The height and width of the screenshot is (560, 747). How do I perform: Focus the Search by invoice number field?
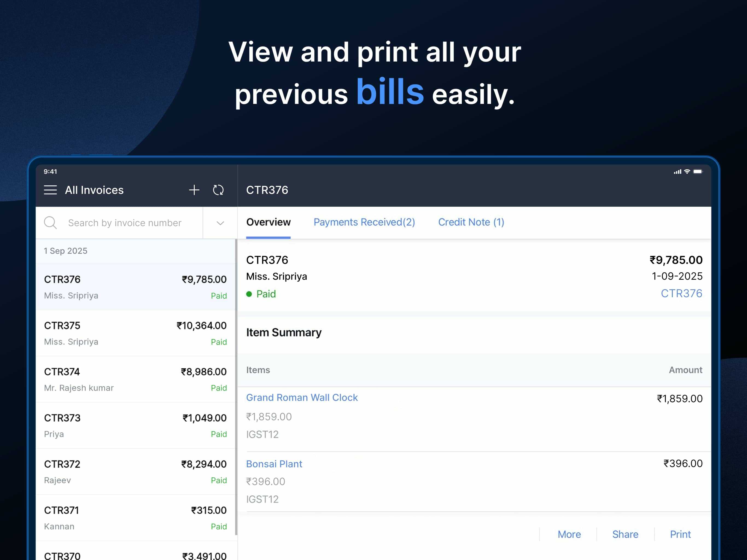coord(125,223)
